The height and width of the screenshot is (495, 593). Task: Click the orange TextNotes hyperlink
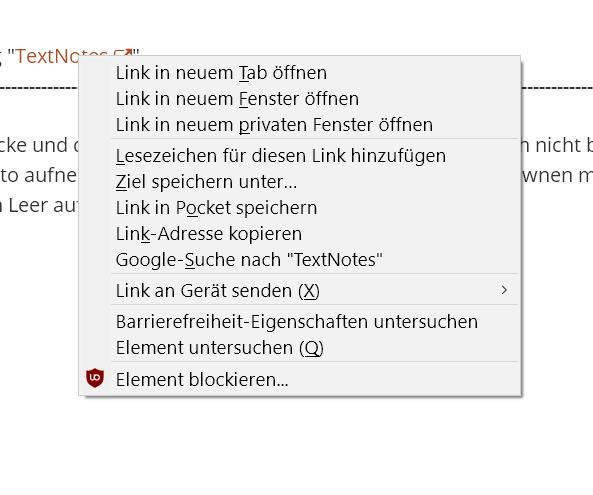47,56
